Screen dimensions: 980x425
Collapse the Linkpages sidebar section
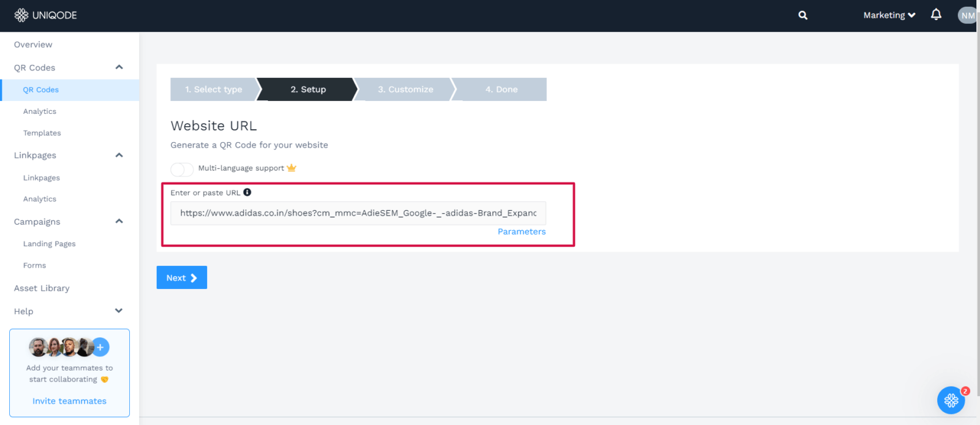point(119,156)
